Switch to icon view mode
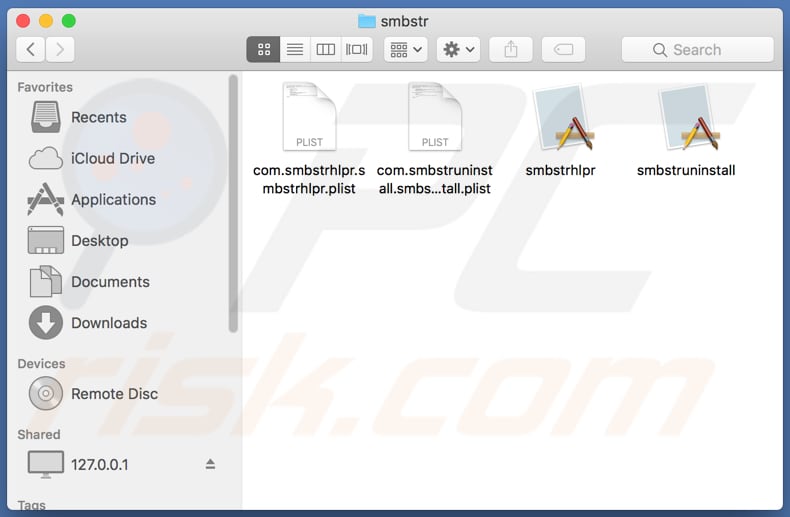The image size is (790, 517). pos(263,49)
